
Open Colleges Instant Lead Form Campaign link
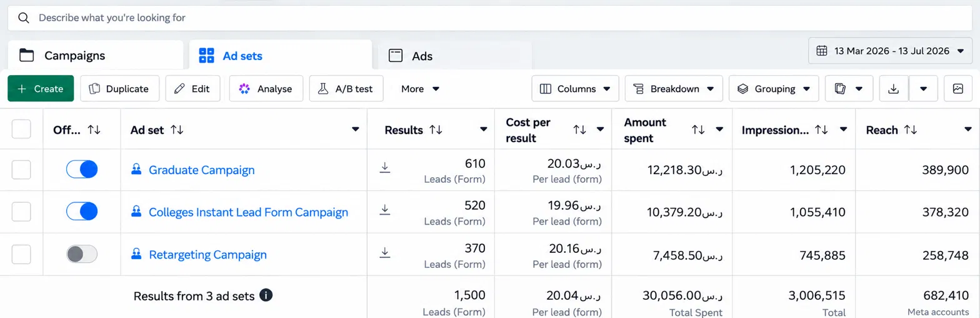pyautogui.click(x=248, y=212)
